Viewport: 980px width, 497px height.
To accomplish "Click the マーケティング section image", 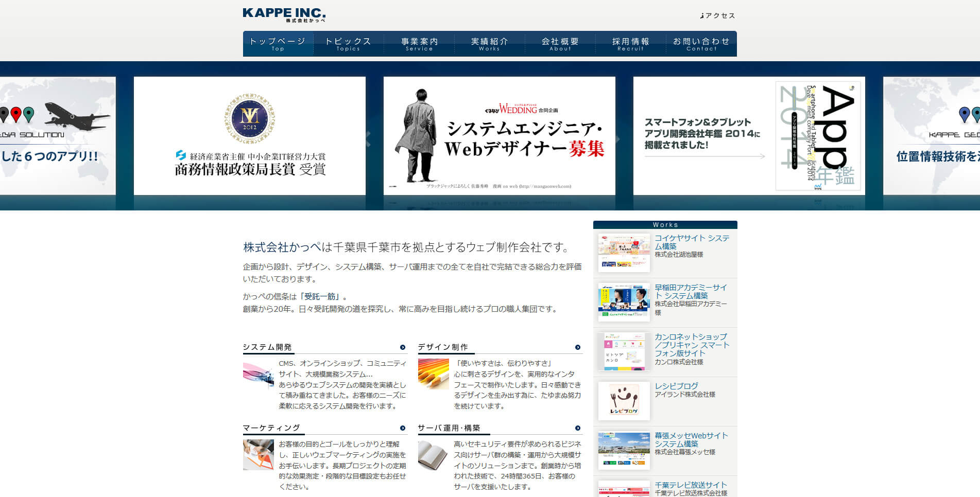I will coord(259,455).
